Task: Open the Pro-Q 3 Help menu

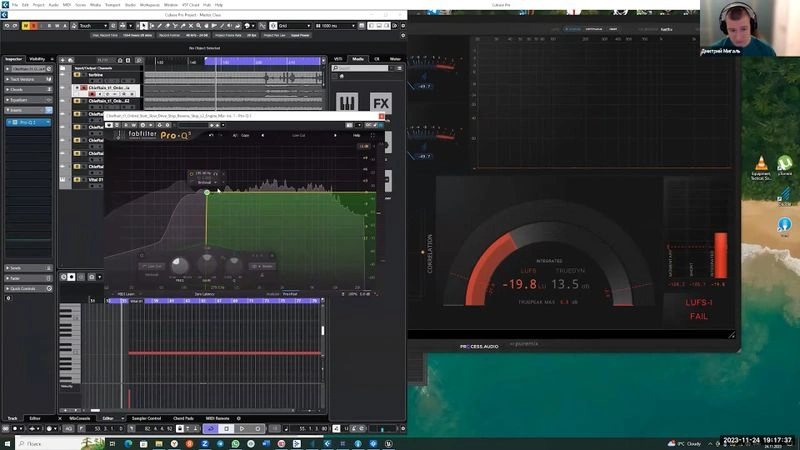Action: click(x=357, y=135)
